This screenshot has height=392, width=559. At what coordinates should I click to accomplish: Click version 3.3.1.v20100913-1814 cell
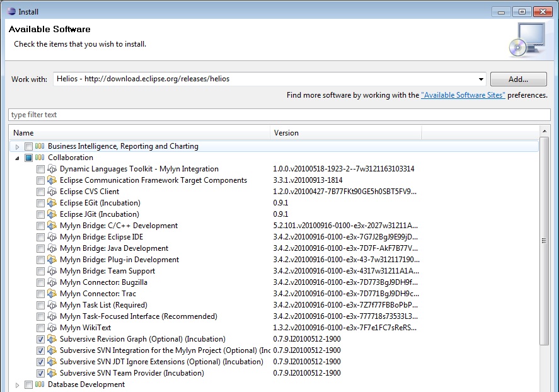tap(308, 180)
